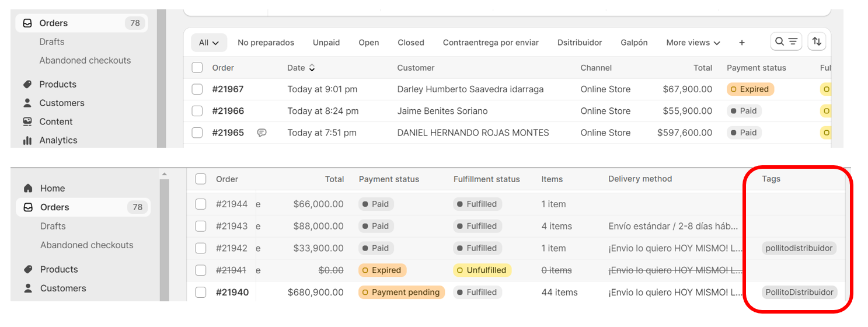Switch to Dsitribuidor view tab
Screen dimensions: 868x327
(x=580, y=43)
